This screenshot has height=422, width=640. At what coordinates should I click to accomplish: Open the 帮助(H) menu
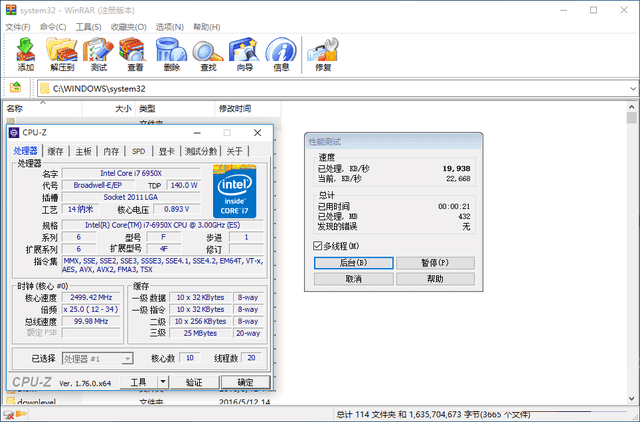[207, 27]
